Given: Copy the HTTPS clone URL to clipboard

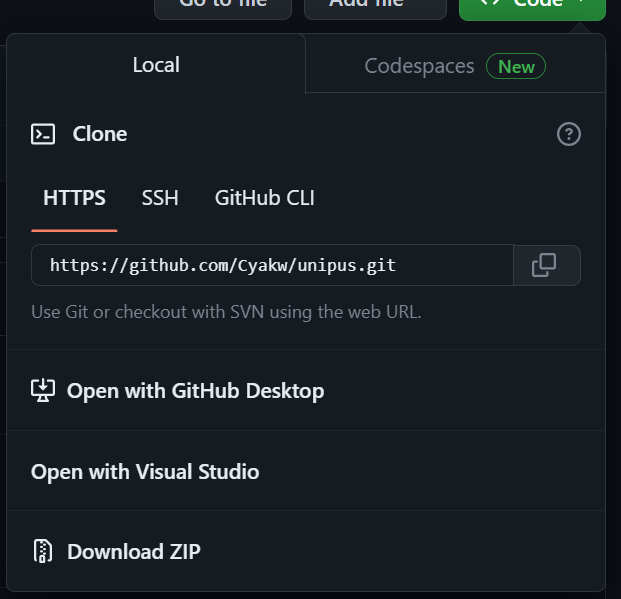Looking at the screenshot, I should tap(547, 265).
